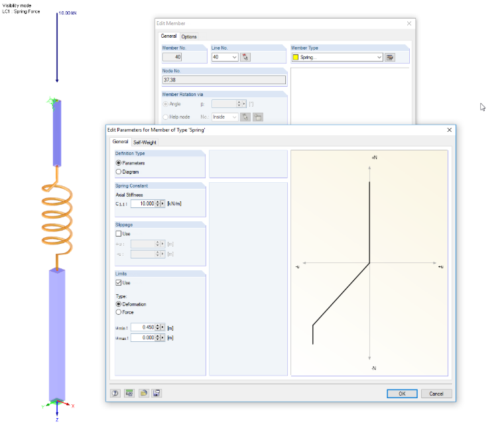Click the 10.00 kN load label
Image resolution: width=504 pixels, height=432 pixels.
click(68, 13)
